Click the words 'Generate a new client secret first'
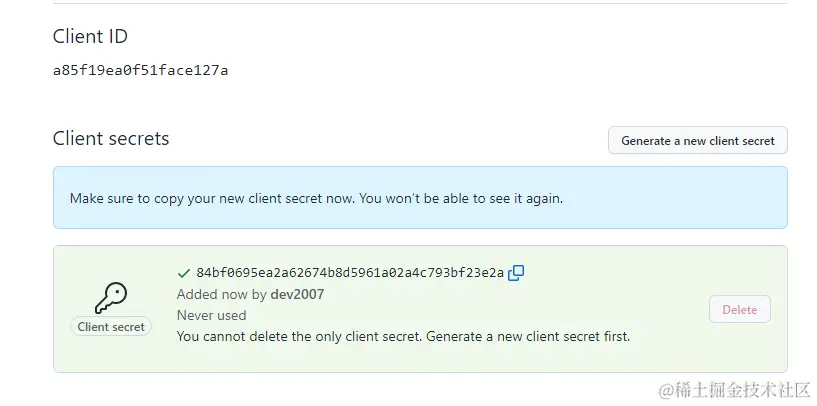This screenshot has height=406, width=817. point(528,337)
